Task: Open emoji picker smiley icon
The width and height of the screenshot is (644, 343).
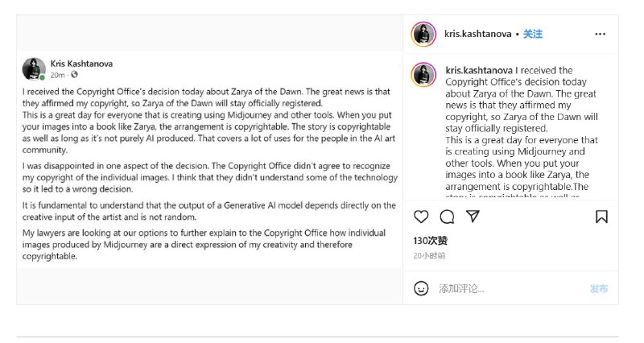Action: coord(421,288)
